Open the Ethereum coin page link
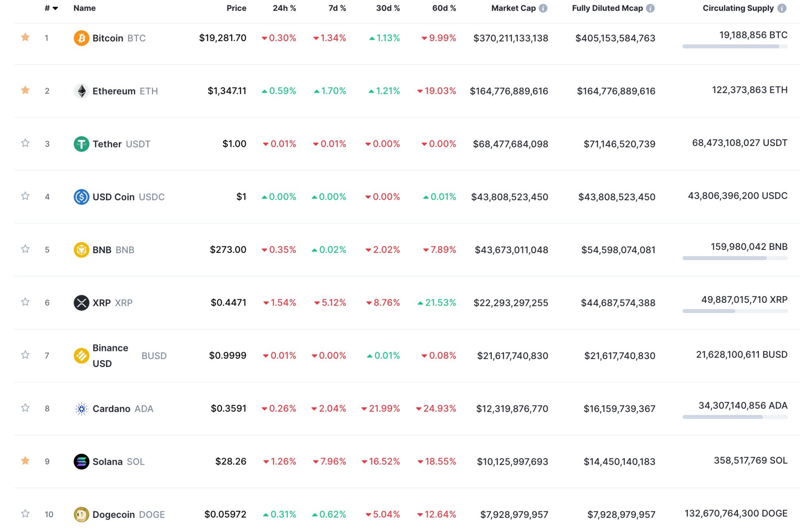800x532 pixels. (114, 91)
